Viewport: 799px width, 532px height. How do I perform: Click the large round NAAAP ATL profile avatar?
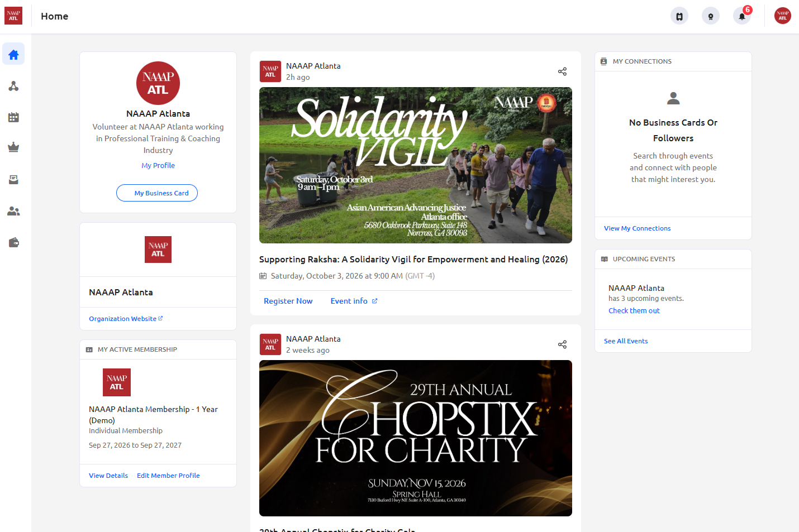pyautogui.click(x=158, y=83)
